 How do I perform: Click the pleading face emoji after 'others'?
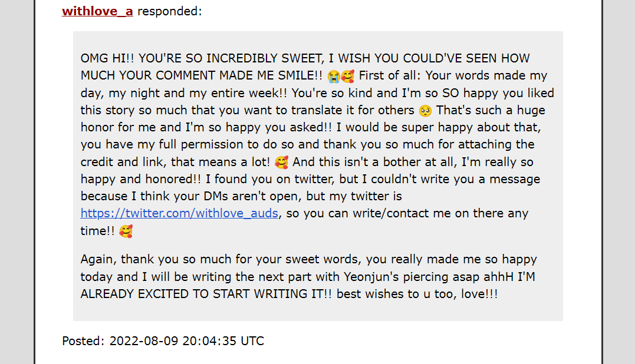[x=425, y=110]
